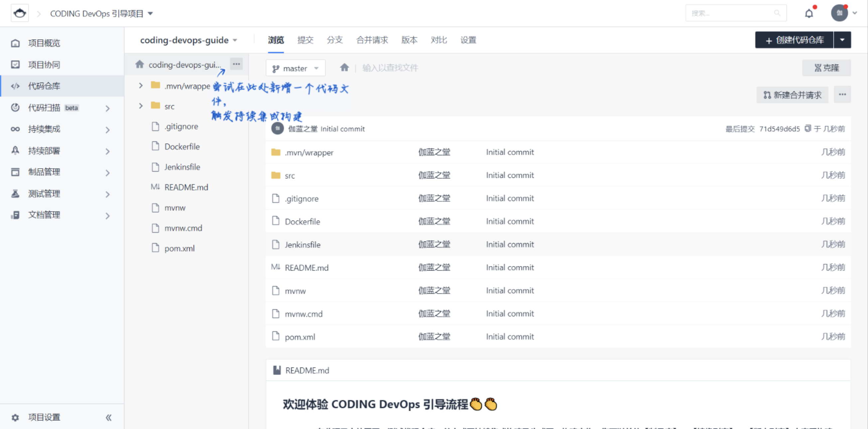The height and width of the screenshot is (429, 868).
Task: Open the master branch selector
Action: click(x=296, y=68)
